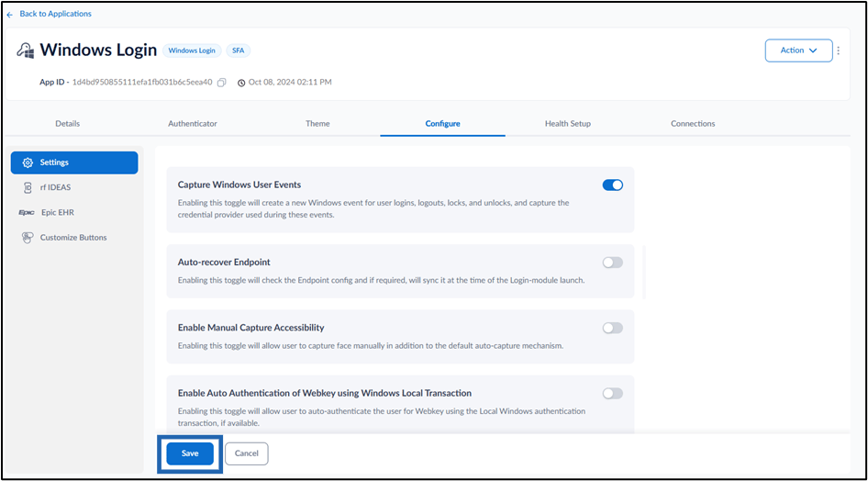The image size is (868, 481).
Task: Open Customize Buttons sidebar section
Action: point(74,238)
